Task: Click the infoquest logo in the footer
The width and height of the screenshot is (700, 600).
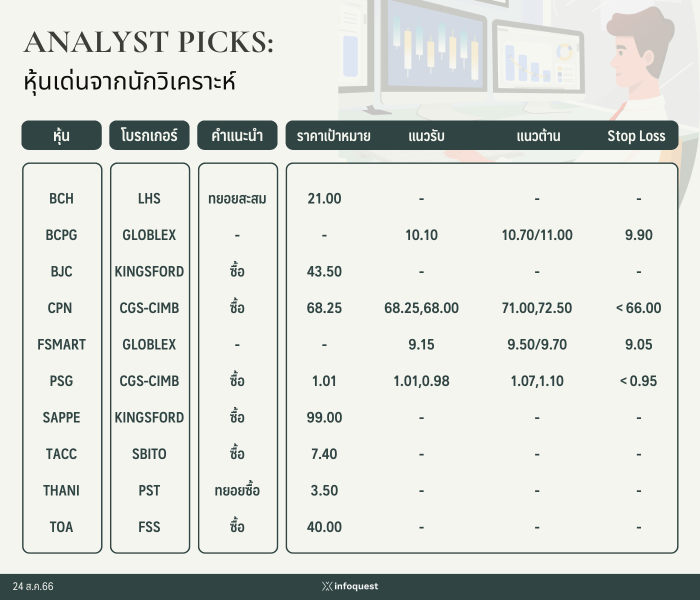Action: point(350,586)
